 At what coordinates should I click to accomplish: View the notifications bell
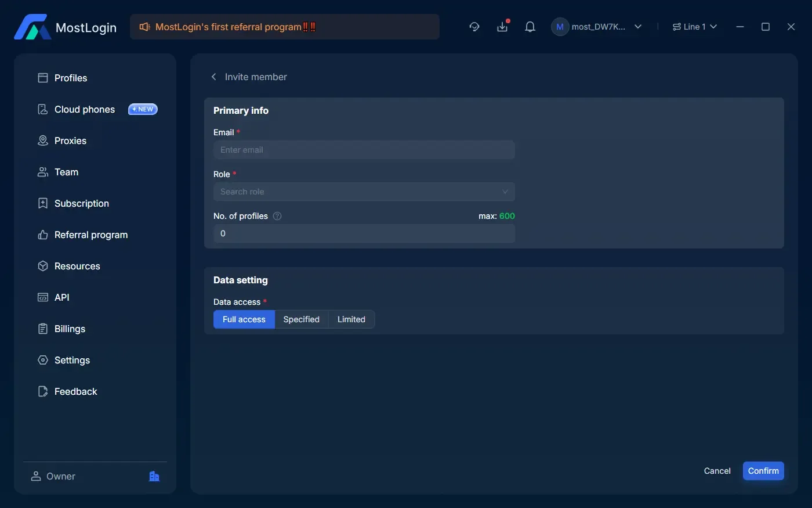(x=530, y=27)
